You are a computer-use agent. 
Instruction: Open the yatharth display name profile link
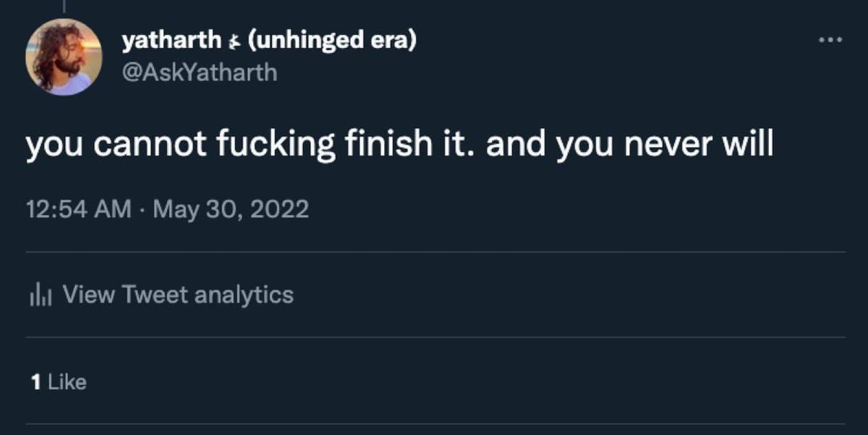(x=171, y=41)
